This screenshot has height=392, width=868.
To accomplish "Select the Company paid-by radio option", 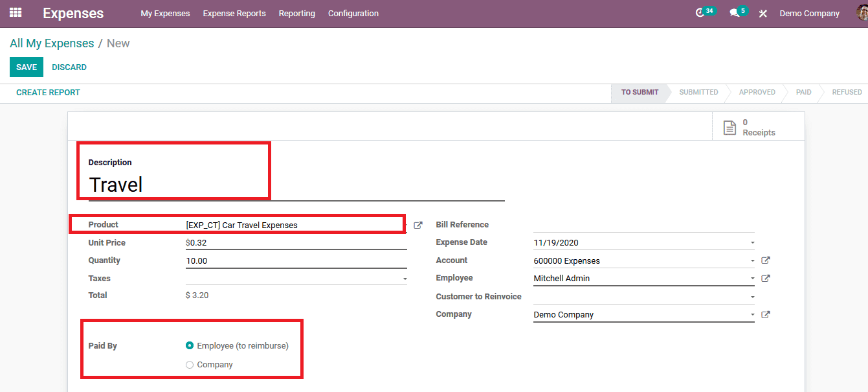I will coord(190,365).
